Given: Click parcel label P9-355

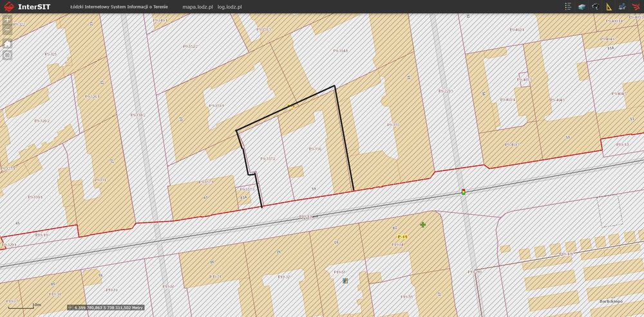Looking at the screenshot, I should tap(393, 124).
